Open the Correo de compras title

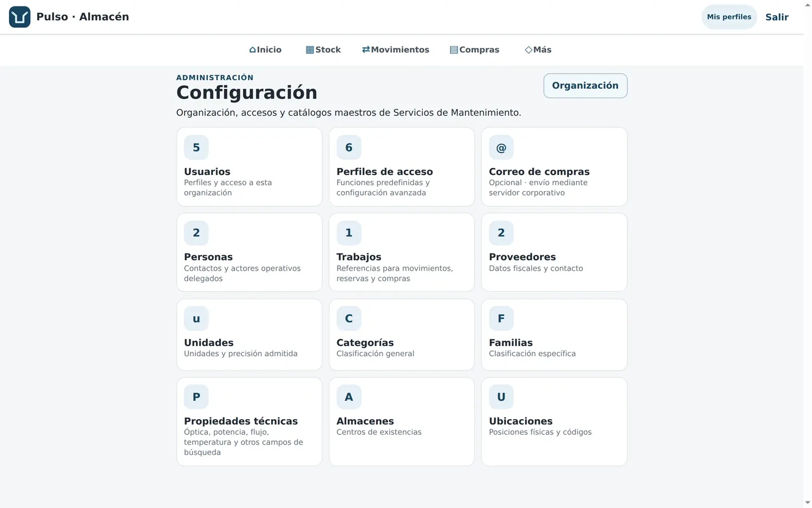(539, 172)
